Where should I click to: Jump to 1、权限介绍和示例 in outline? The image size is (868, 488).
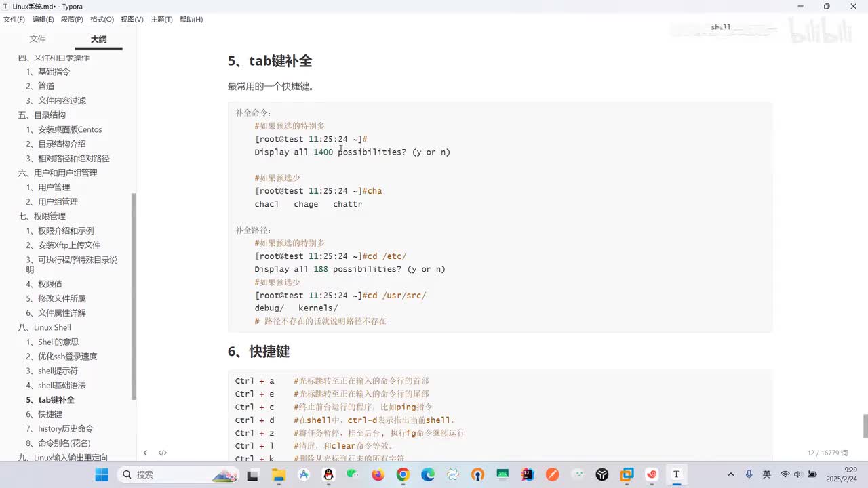[60, 230]
